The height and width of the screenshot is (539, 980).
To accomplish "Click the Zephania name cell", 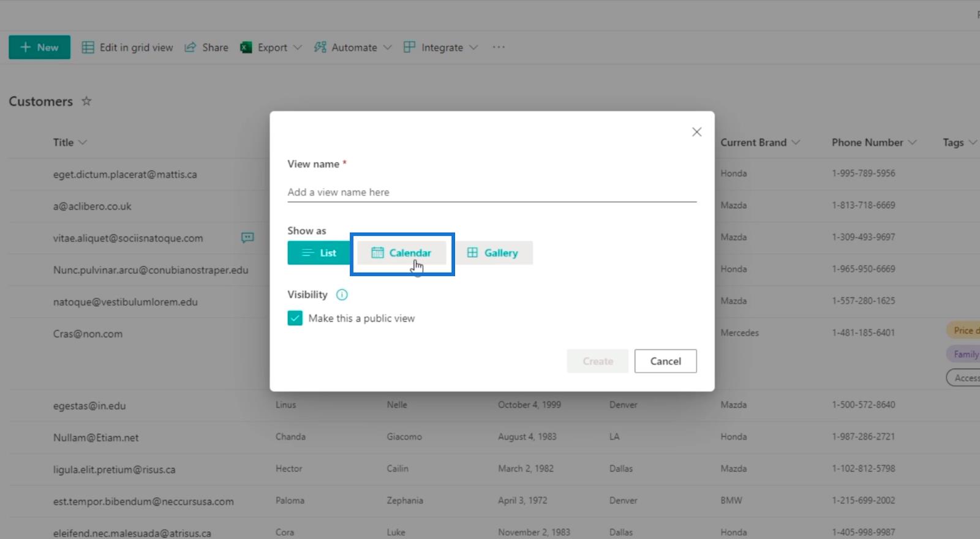I will pos(405,500).
